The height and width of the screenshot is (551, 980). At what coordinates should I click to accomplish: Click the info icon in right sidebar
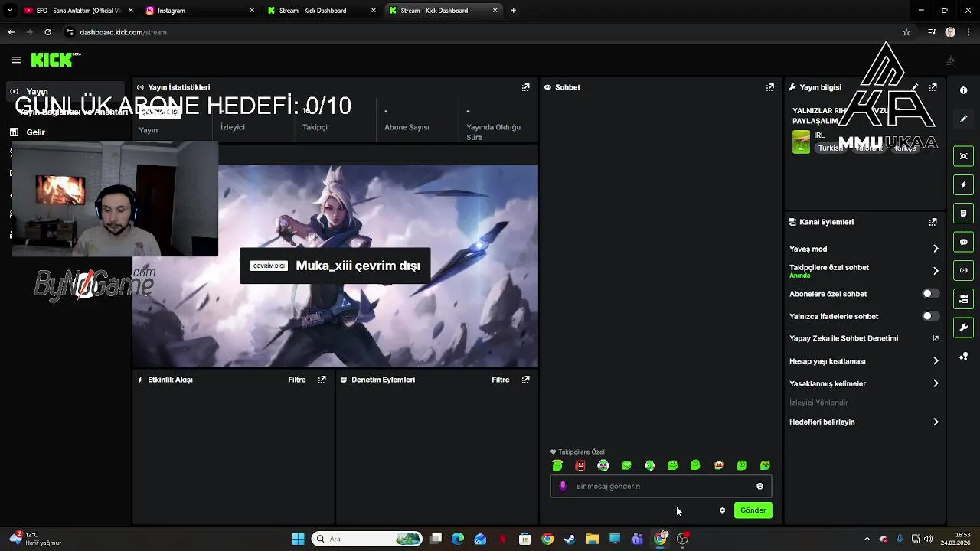tap(963, 90)
